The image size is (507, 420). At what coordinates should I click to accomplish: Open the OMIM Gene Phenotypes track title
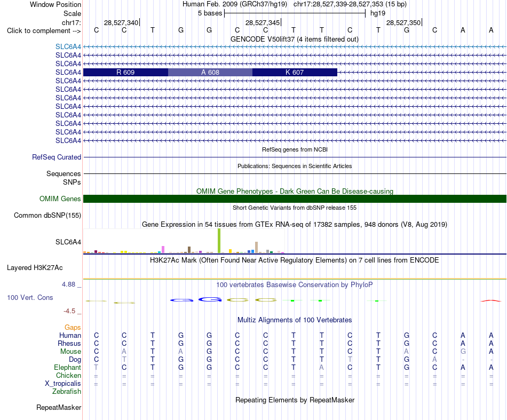tap(295, 192)
